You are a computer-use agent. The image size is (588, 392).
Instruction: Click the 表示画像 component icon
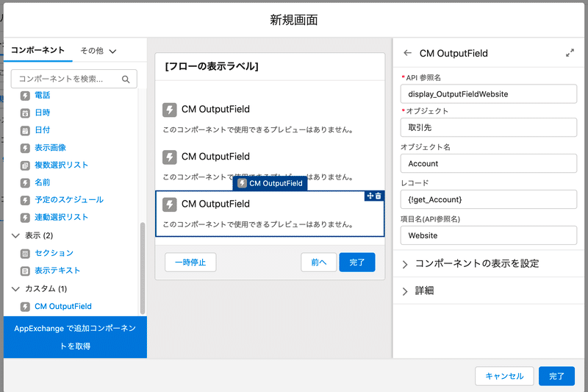[26, 148]
